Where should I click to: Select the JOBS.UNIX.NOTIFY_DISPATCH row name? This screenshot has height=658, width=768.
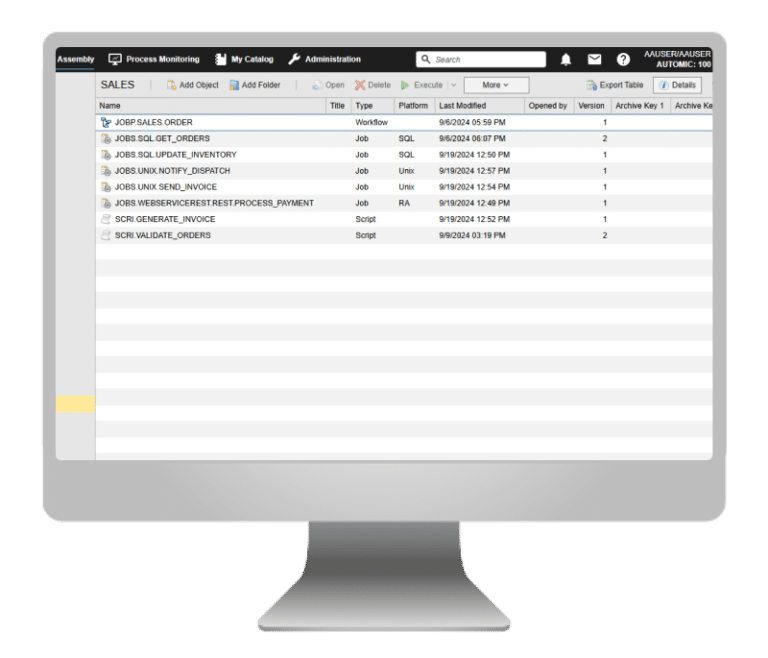click(x=172, y=171)
